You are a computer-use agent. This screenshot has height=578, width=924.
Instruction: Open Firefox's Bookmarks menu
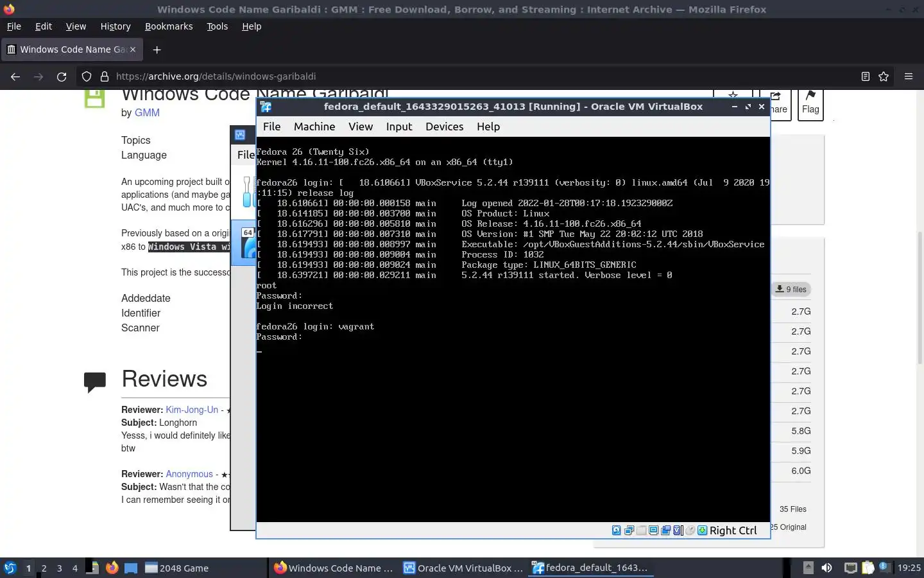[169, 26]
